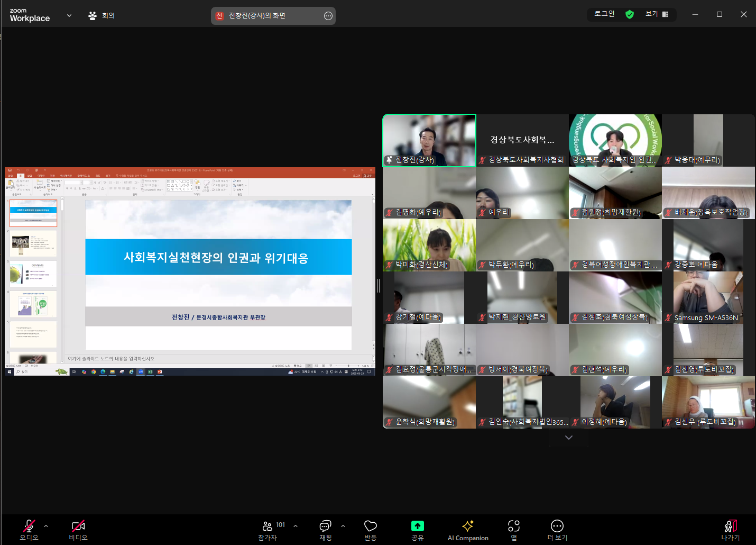The height and width of the screenshot is (545, 756).
Task: Unmute the microphone with 오디오 button
Action: coord(29,530)
